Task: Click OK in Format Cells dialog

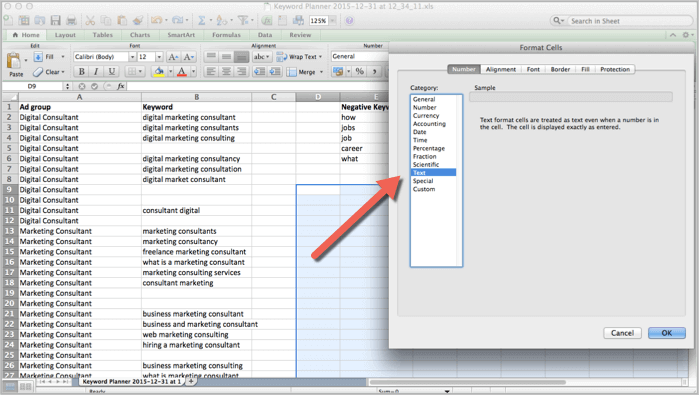Action: point(666,333)
